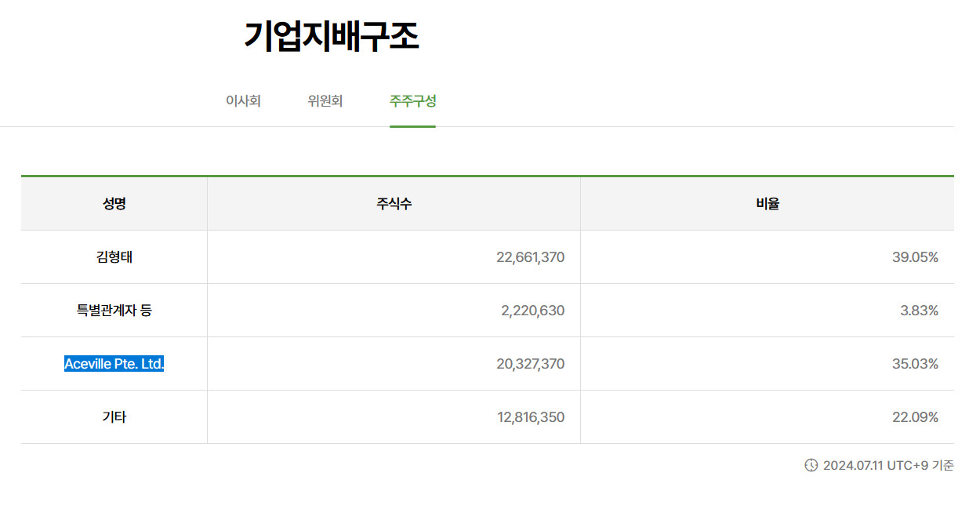Click the 주식수 column header

click(394, 204)
